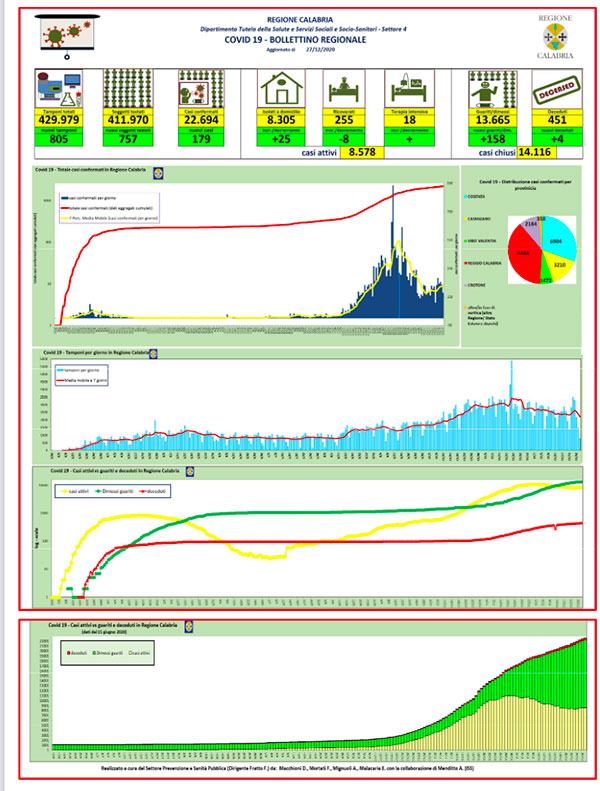The image size is (600, 791).
Task: Click the Guariti/dimessi person icon
Action: (493, 89)
